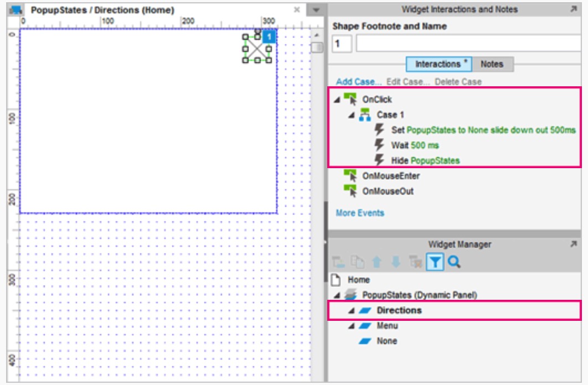Pop out the Widget Manager panel
Image resolution: width=588 pixels, height=385 pixels.
(x=573, y=244)
